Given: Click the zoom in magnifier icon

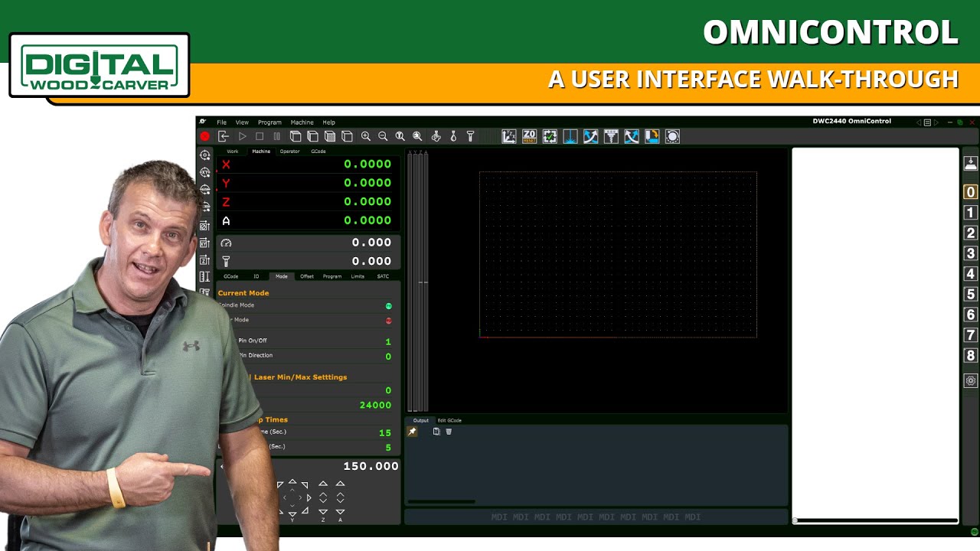Looking at the screenshot, I should point(365,136).
